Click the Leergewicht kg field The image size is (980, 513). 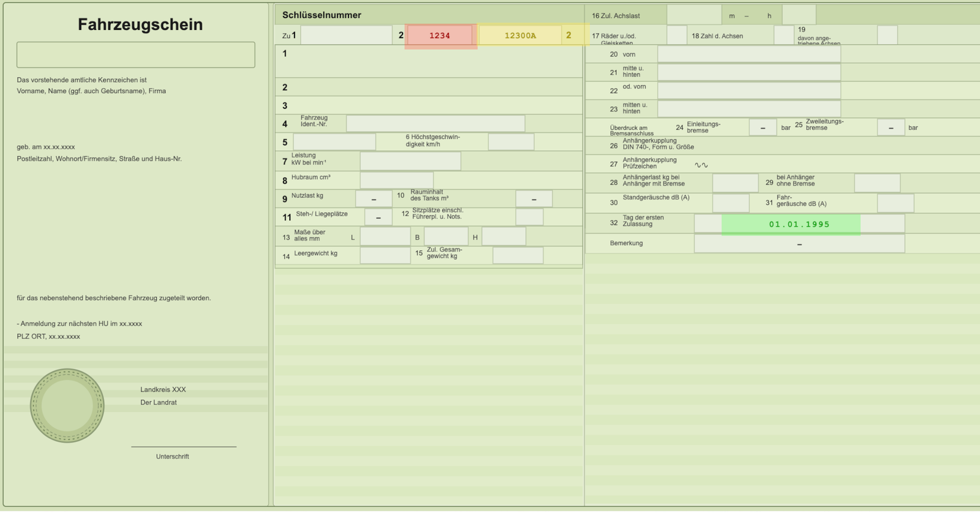tap(385, 256)
